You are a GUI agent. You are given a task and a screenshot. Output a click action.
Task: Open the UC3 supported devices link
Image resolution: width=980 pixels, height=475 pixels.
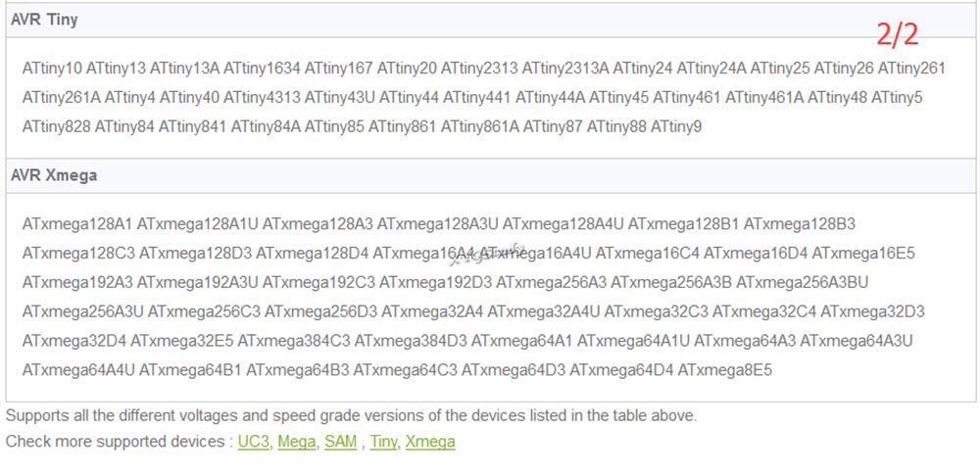253,442
